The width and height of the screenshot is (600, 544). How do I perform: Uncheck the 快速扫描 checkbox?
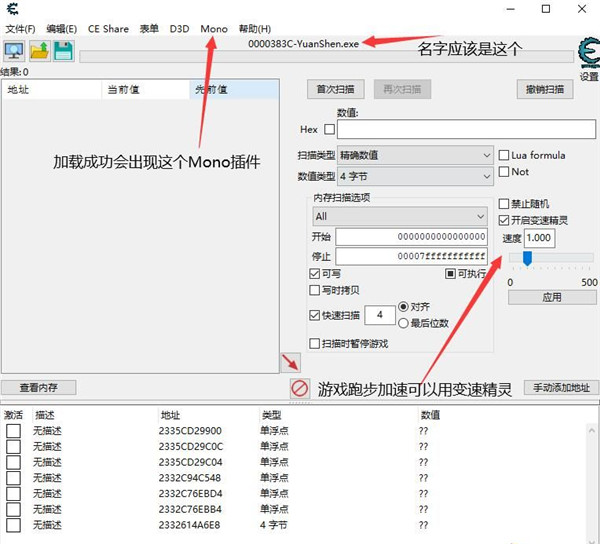(x=314, y=315)
